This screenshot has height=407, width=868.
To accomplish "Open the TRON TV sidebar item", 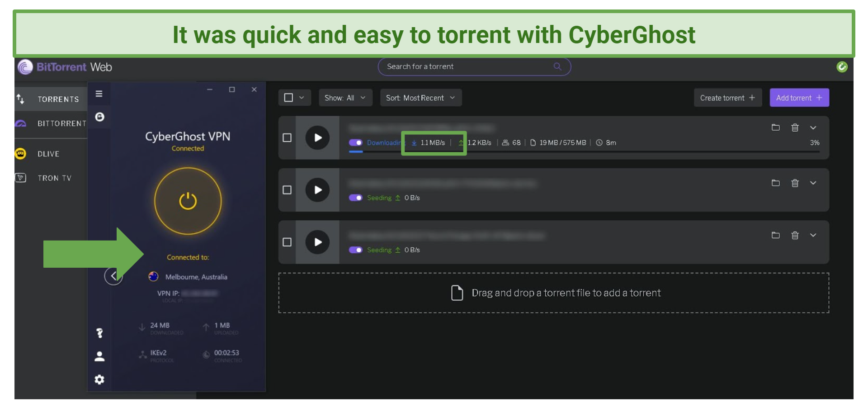I will [55, 178].
